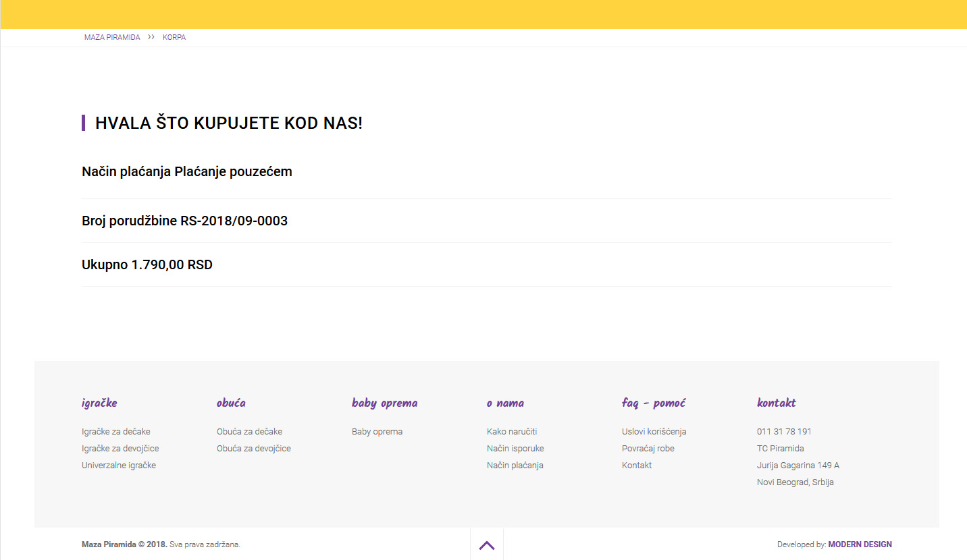Click the obuća footer heading
Viewport: 967px width, 560px height.
(231, 403)
